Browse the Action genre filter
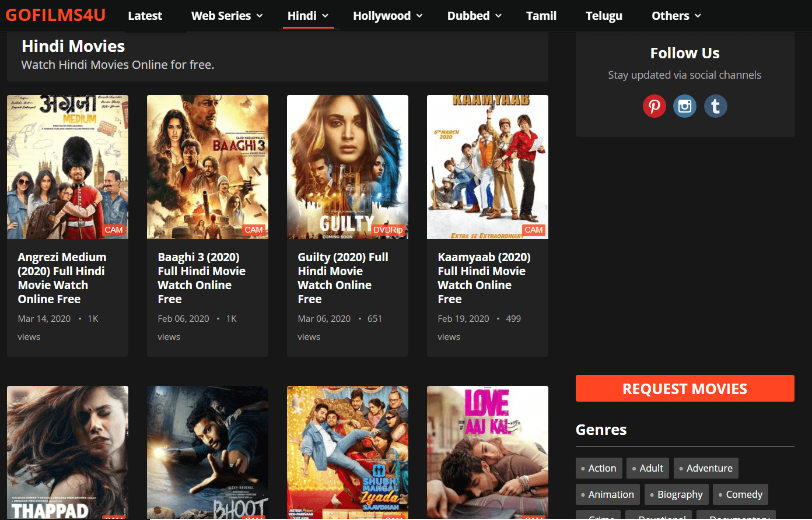The width and height of the screenshot is (812, 520). click(598, 468)
